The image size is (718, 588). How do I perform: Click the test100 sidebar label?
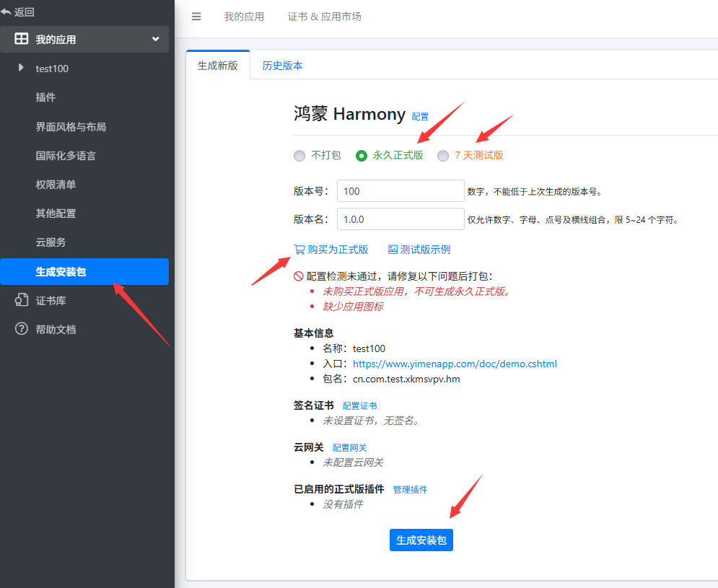click(x=52, y=69)
